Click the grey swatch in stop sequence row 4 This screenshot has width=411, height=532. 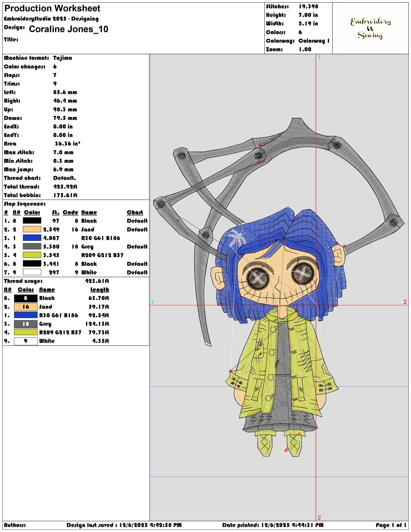pyautogui.click(x=32, y=246)
